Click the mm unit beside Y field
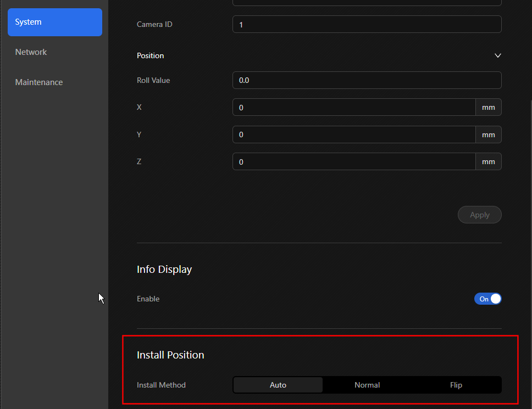 (489, 135)
